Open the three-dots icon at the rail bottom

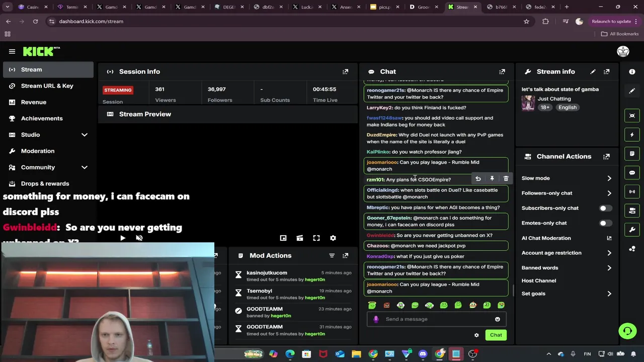pyautogui.click(x=632, y=249)
